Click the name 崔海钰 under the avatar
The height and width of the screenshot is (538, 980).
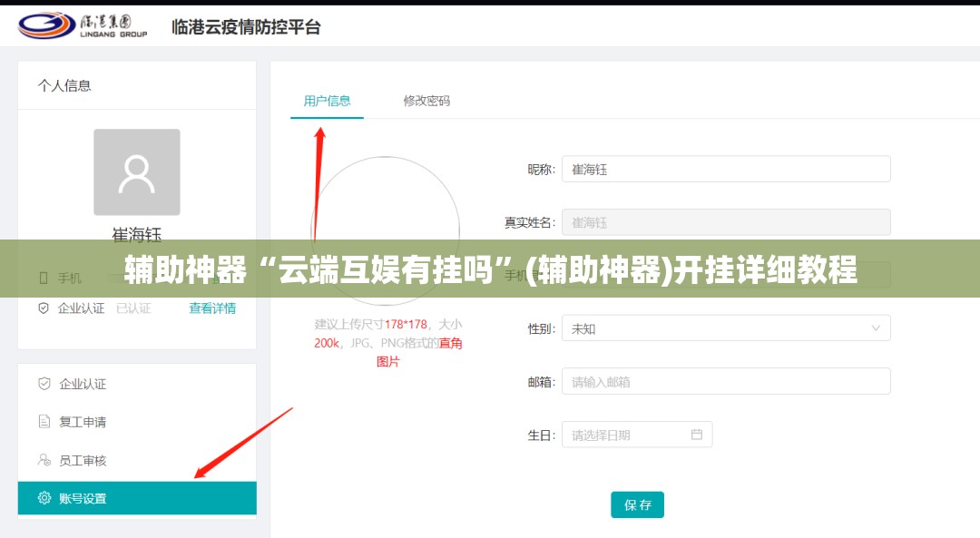(x=137, y=234)
